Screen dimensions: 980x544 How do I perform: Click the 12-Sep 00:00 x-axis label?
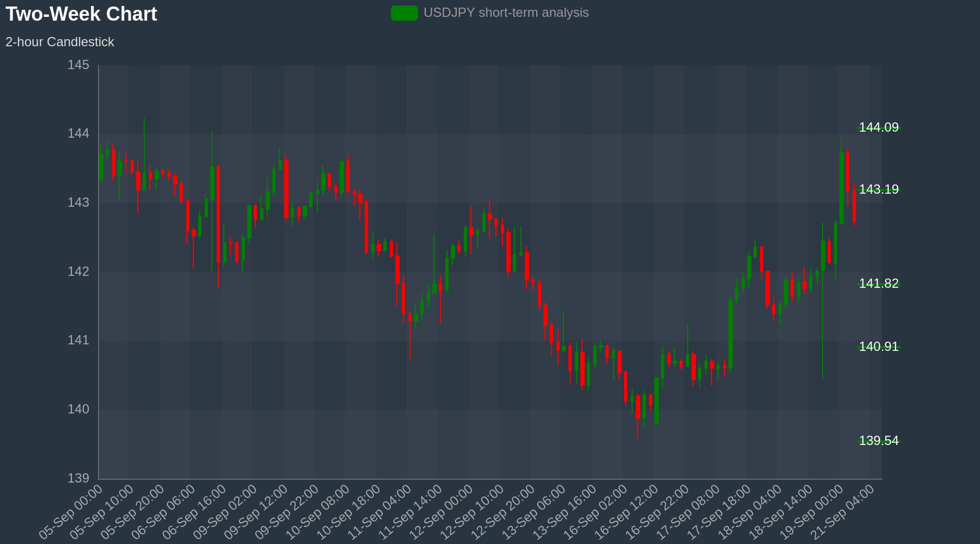coord(441,512)
